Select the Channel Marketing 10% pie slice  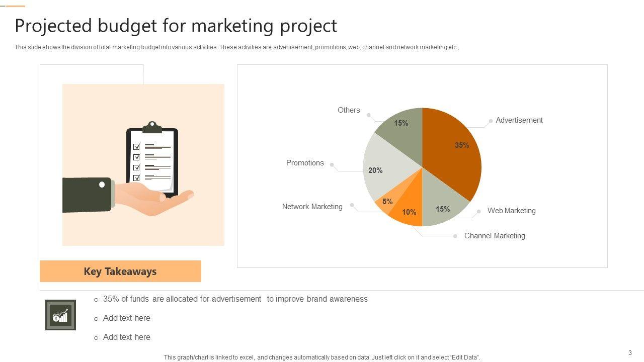[409, 210]
